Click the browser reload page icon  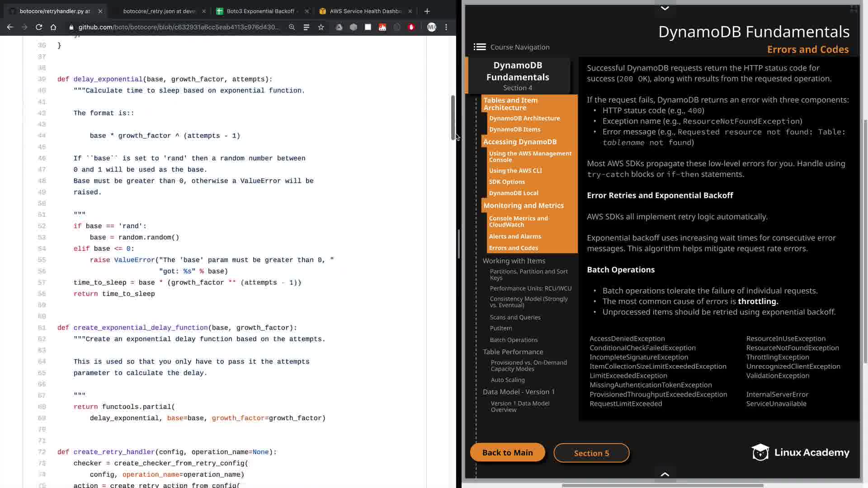coord(39,27)
